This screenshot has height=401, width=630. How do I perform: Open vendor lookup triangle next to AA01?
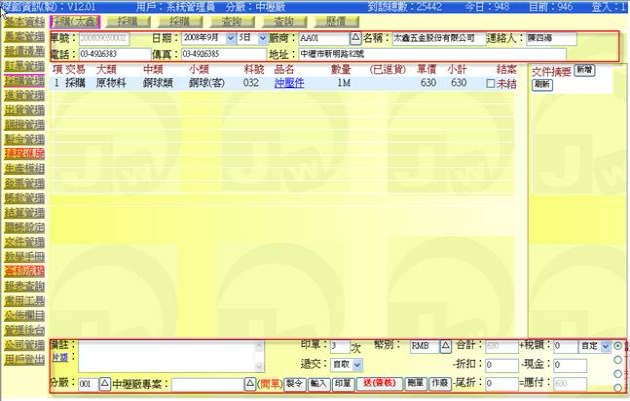coord(354,38)
